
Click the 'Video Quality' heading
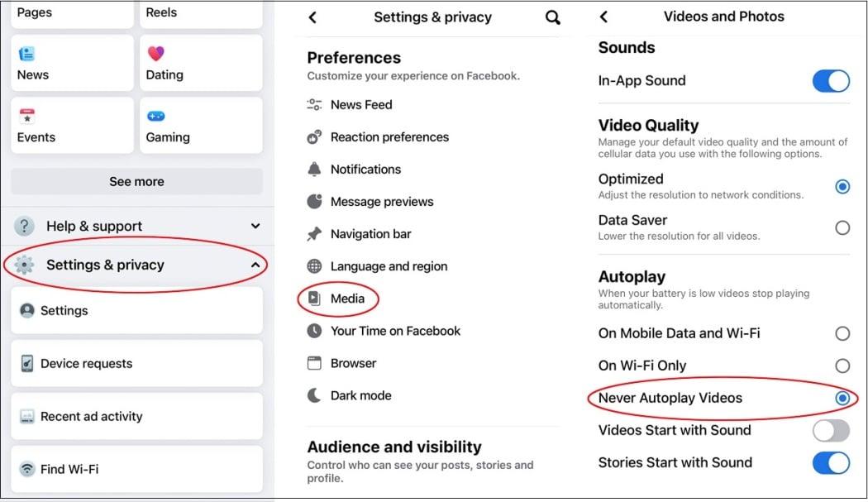tap(648, 125)
